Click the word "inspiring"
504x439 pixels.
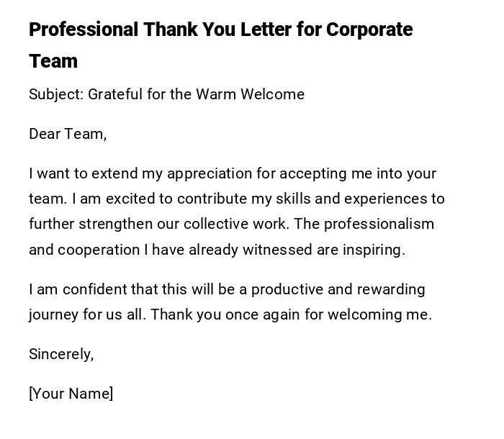point(374,250)
